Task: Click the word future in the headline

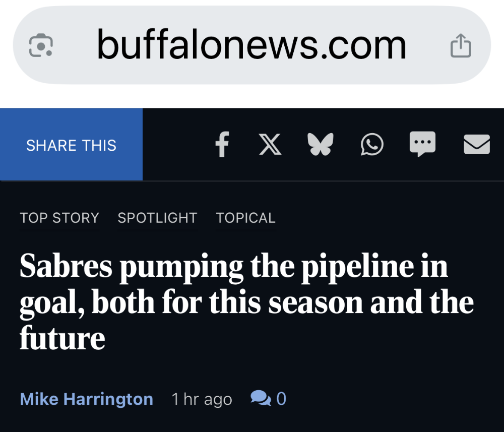Action: point(62,338)
